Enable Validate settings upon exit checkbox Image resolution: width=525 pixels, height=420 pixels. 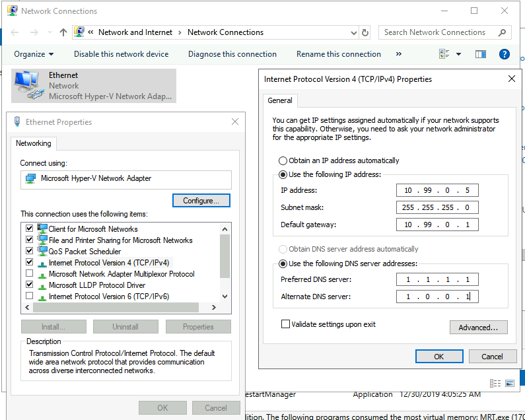(x=285, y=324)
